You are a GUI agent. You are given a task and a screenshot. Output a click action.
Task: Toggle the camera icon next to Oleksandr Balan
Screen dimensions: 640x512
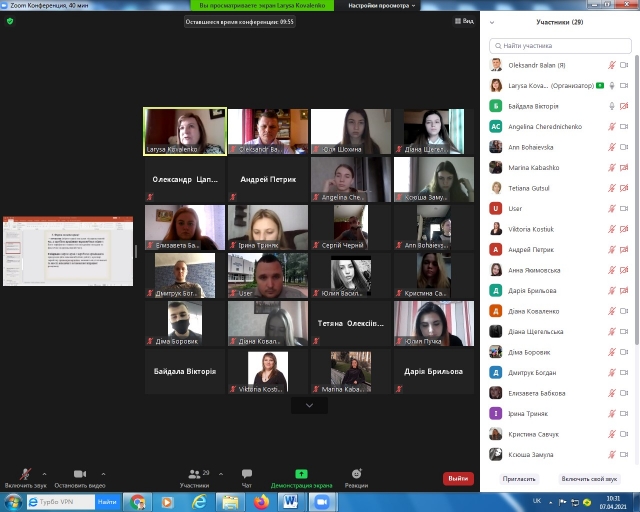pos(624,65)
